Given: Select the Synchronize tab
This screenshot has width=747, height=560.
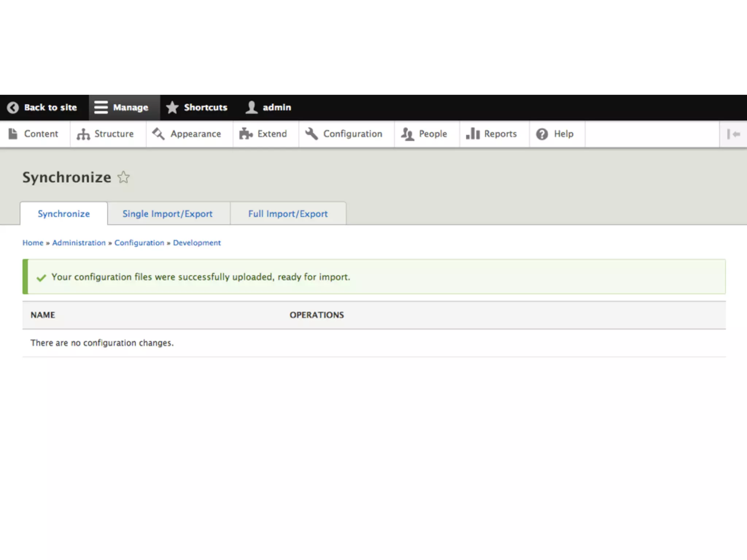Looking at the screenshot, I should [64, 214].
